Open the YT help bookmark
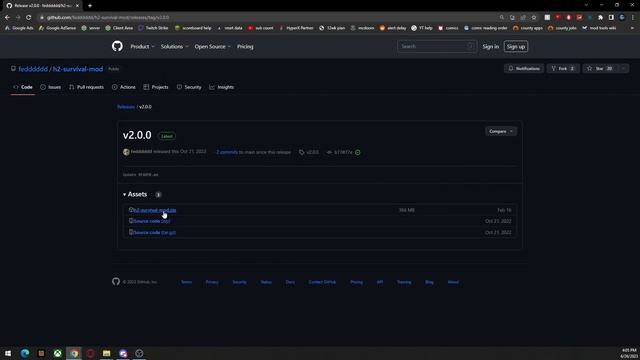 422,28
